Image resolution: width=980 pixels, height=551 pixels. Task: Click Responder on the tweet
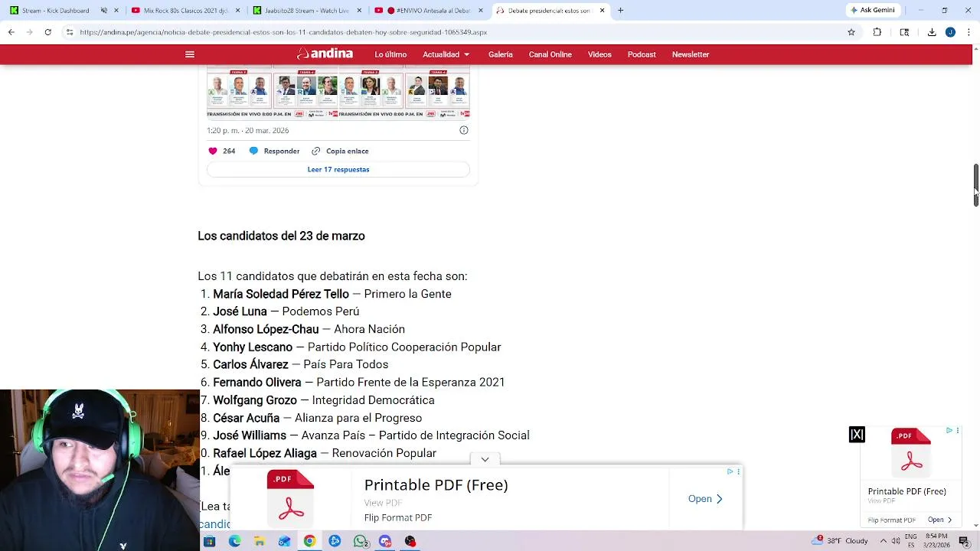tap(274, 151)
